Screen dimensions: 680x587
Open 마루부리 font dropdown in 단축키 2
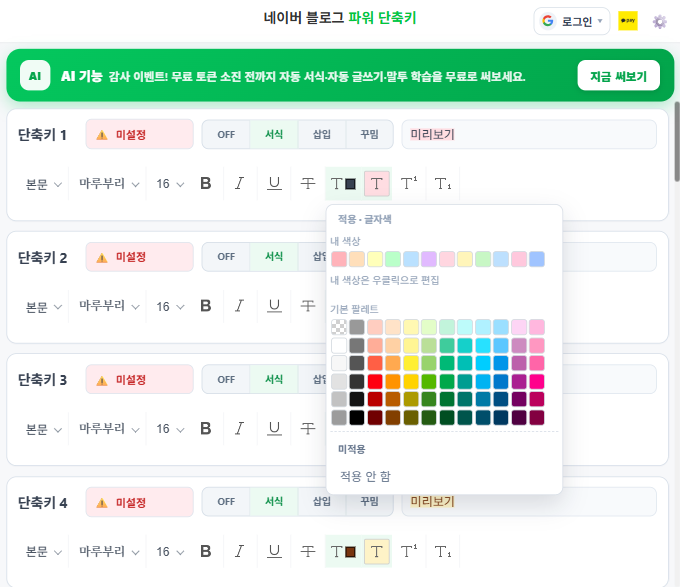[109, 307]
